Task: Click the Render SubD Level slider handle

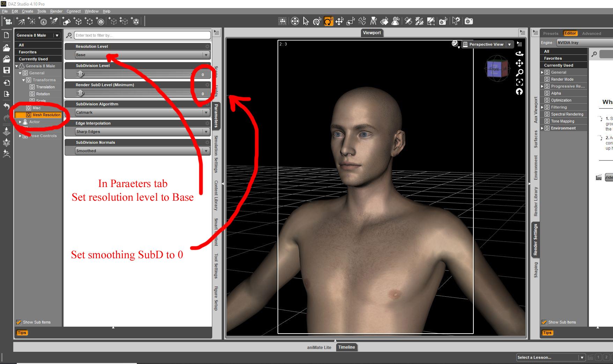Action: click(80, 93)
